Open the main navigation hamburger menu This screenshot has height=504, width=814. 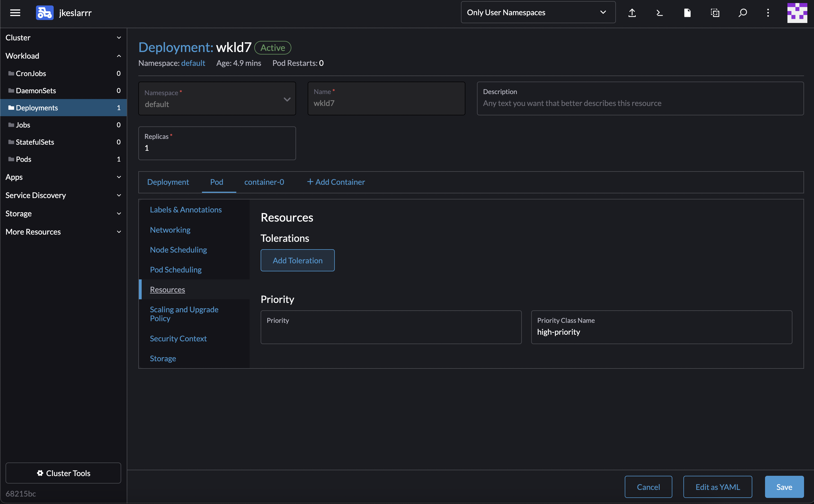[x=15, y=13]
